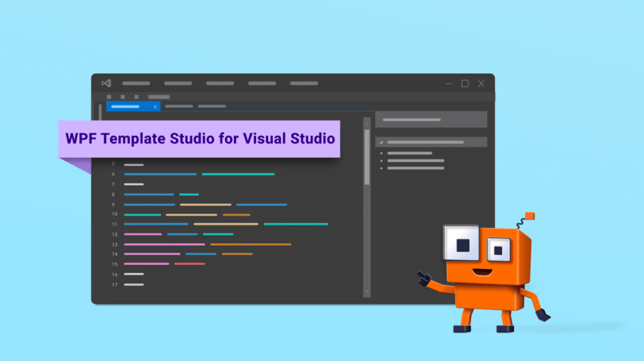Click the side panel top search field

click(x=431, y=119)
